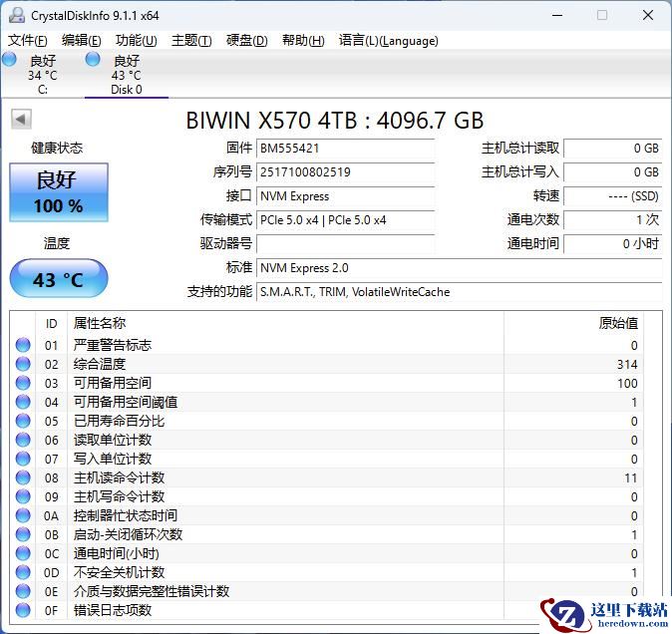Click the 固件 field showing BM555421
Screen dimensions: 672x634
click(x=345, y=149)
